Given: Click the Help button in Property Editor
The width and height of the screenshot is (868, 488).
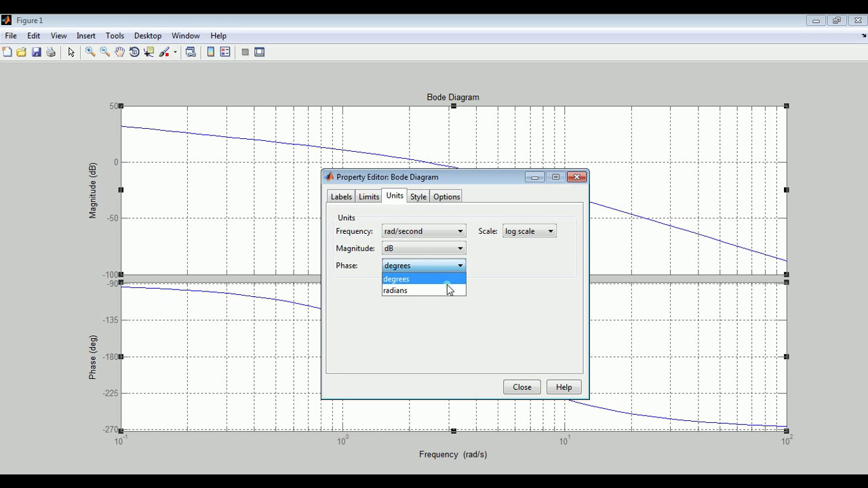Looking at the screenshot, I should [x=564, y=387].
